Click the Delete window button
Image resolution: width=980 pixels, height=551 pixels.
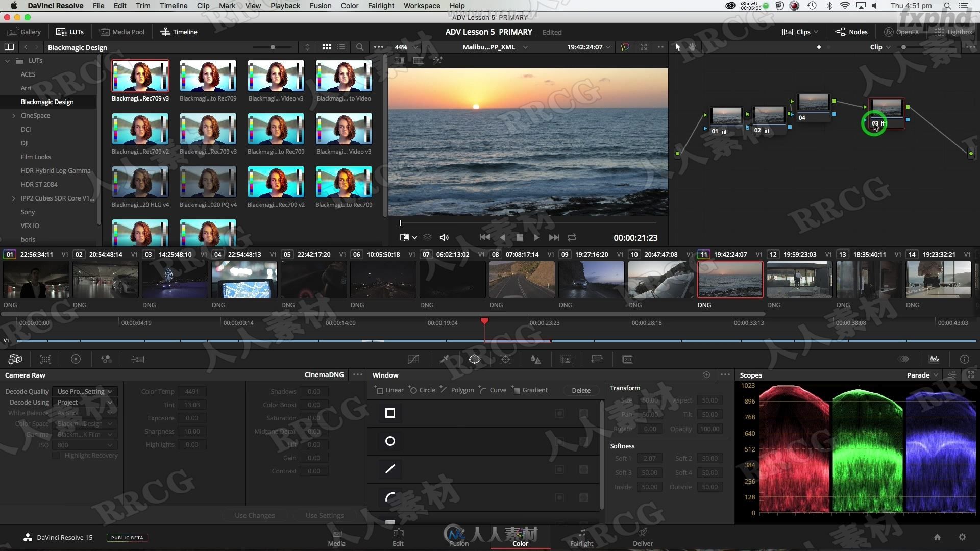581,390
